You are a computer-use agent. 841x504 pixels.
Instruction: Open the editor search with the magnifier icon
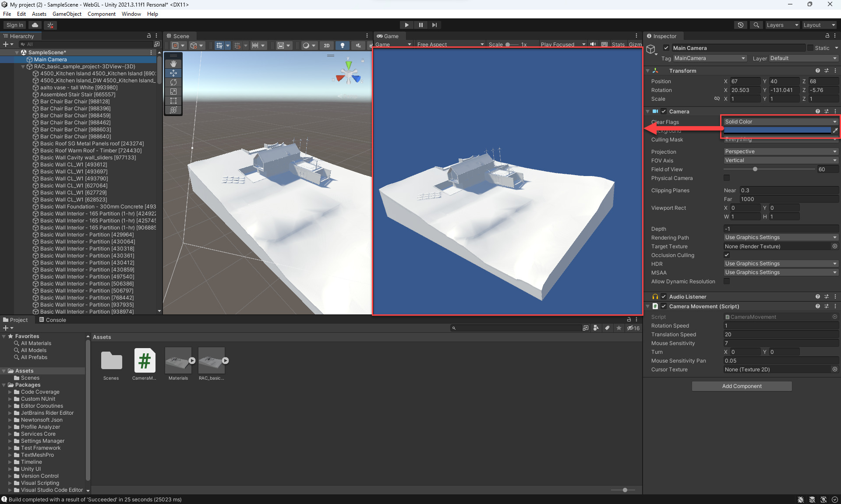click(x=756, y=25)
